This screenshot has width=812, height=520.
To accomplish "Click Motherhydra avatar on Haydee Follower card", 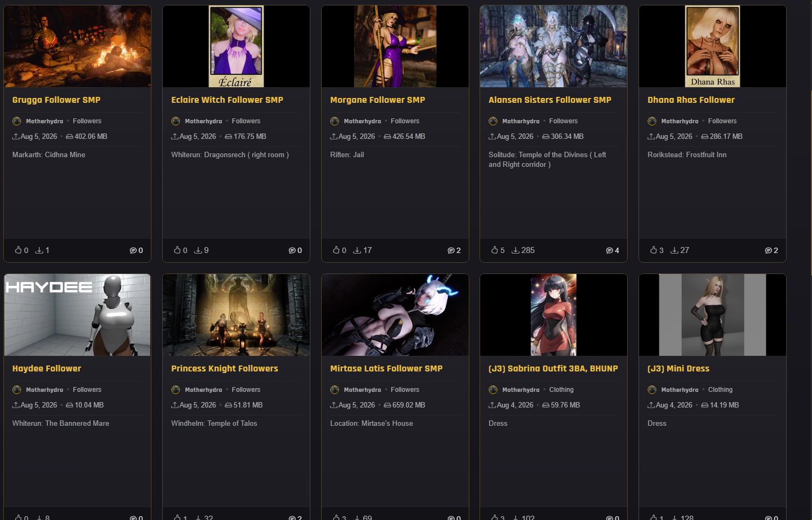I will [x=17, y=390].
